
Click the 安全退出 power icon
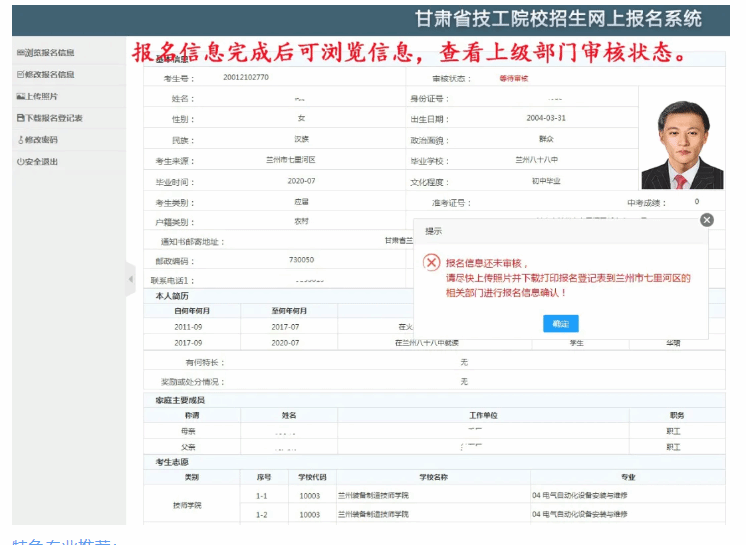point(19,162)
